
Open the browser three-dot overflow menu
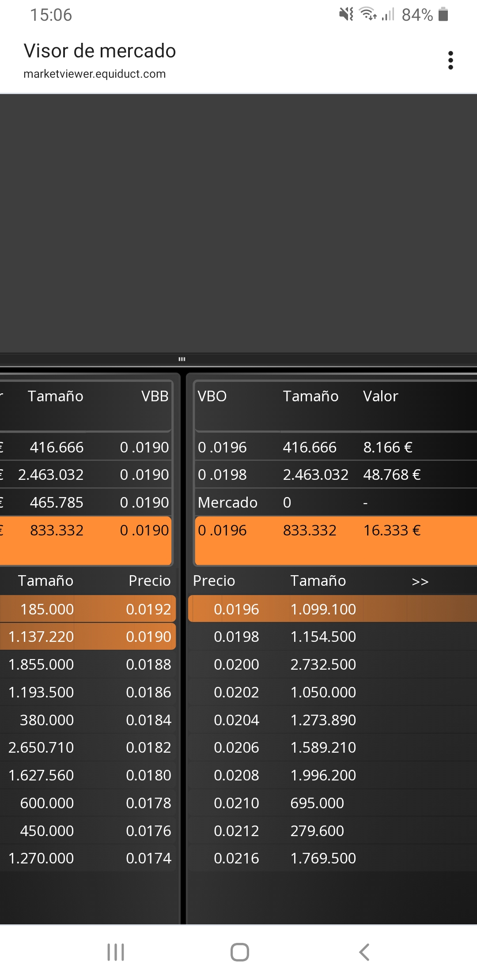click(x=450, y=60)
